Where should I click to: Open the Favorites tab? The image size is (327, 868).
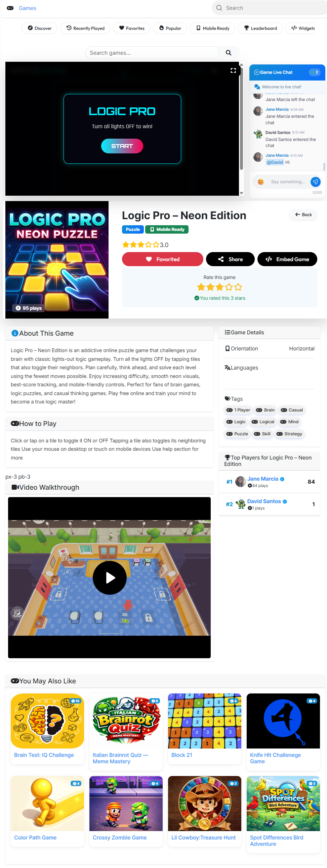coord(132,28)
